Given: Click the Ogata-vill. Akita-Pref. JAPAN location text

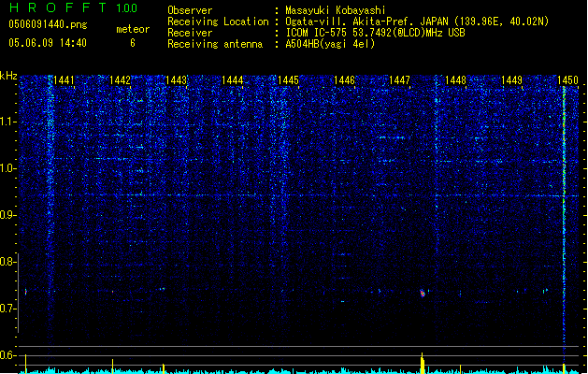Looking at the screenshot, I should click(x=417, y=22).
